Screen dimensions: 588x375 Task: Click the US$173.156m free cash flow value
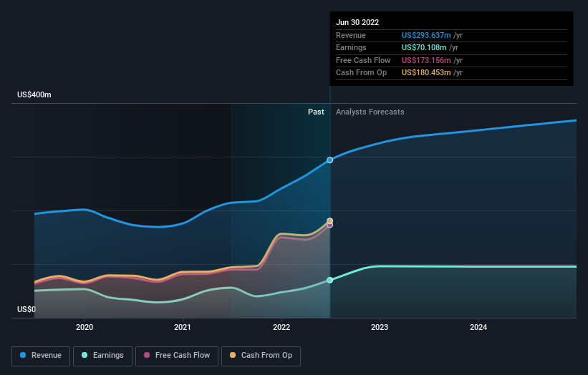click(426, 60)
